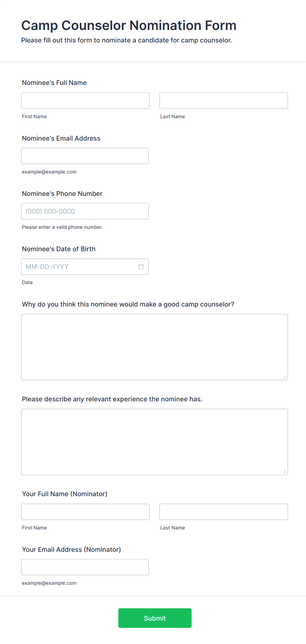Select the Nominee's Email Address input
This screenshot has height=644, width=306.
pos(85,156)
